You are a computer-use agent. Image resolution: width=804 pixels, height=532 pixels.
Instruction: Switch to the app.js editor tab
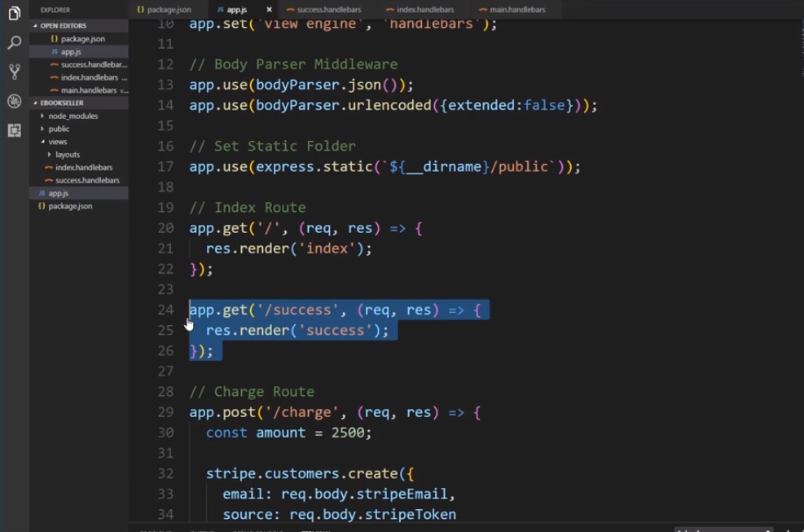tap(237, 9)
